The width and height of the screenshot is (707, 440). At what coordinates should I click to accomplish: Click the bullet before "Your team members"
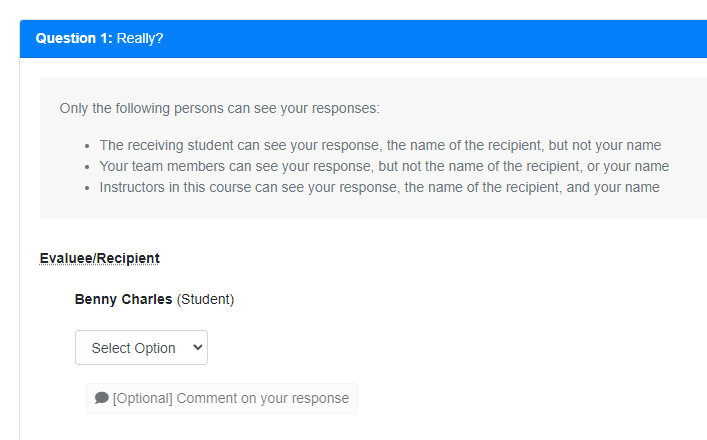[x=89, y=167]
